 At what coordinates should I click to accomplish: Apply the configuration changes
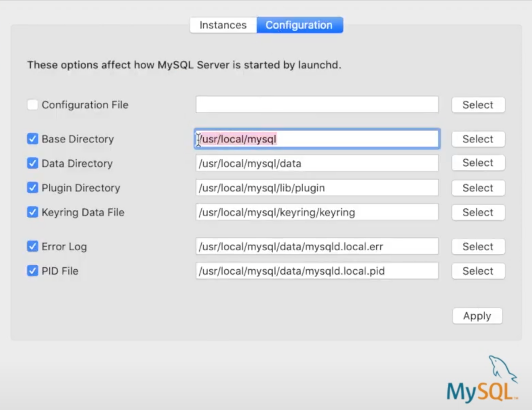click(477, 316)
